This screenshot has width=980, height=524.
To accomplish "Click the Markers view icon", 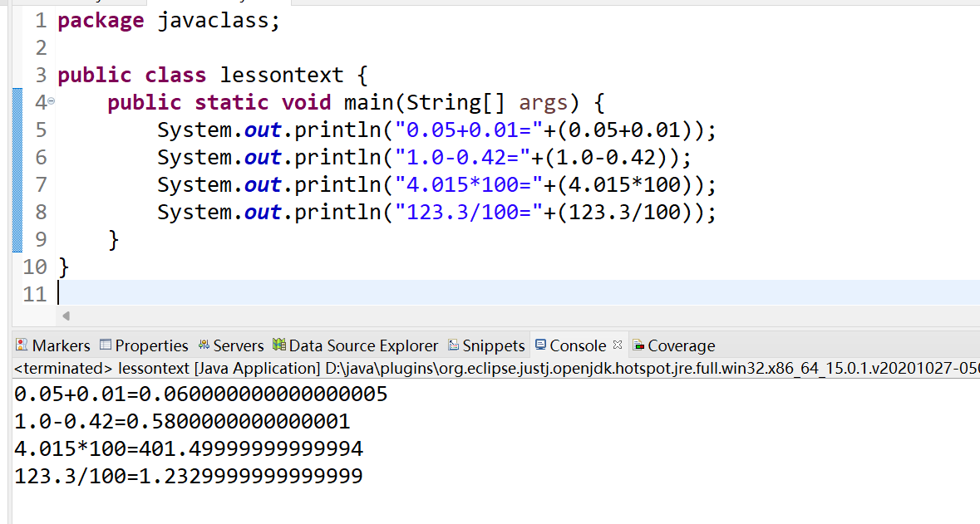I will [22, 345].
